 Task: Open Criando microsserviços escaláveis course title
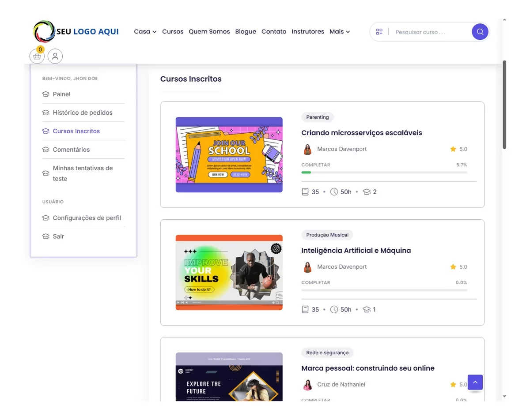361,133
